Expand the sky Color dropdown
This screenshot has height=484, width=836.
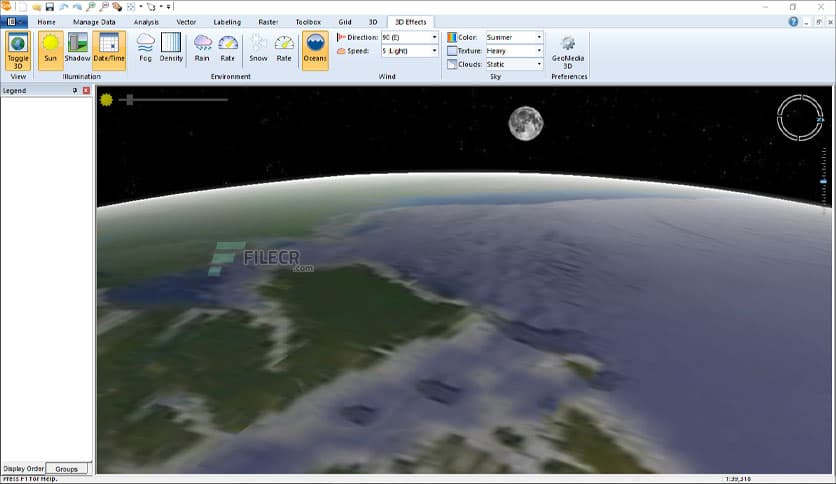(x=539, y=37)
